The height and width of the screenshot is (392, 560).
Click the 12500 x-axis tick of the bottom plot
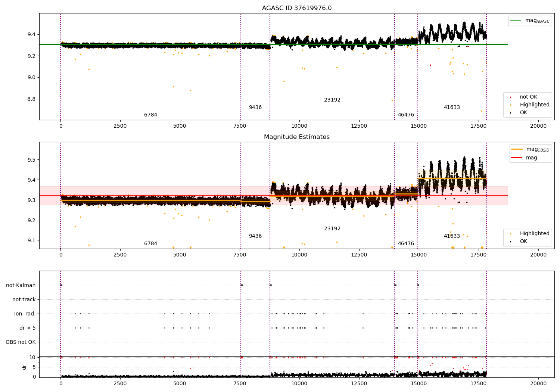(359, 383)
